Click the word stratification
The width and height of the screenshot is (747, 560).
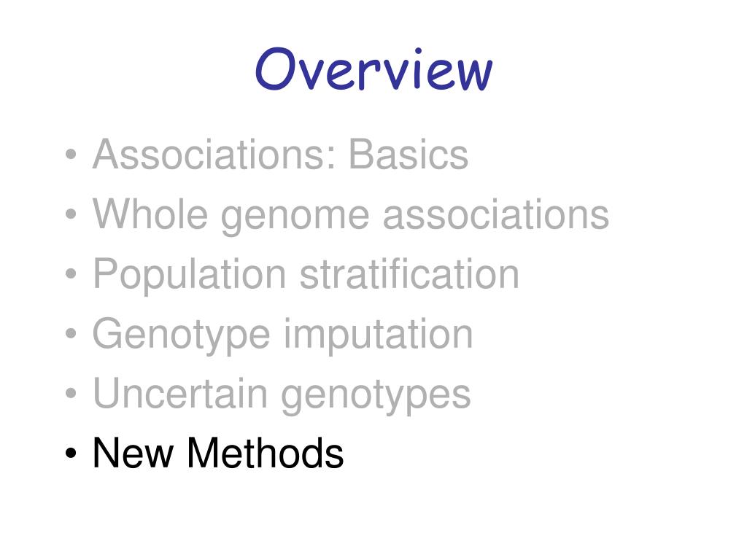409,273
